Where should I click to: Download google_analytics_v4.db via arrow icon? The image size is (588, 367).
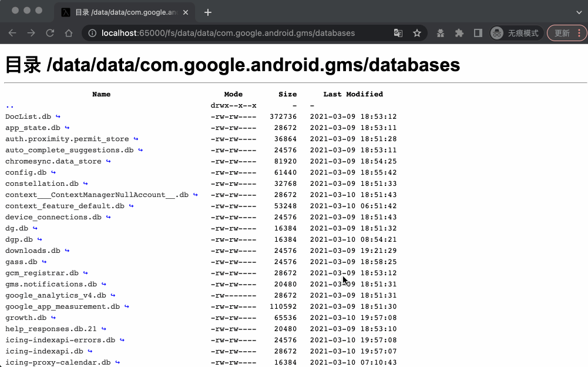[113, 295]
